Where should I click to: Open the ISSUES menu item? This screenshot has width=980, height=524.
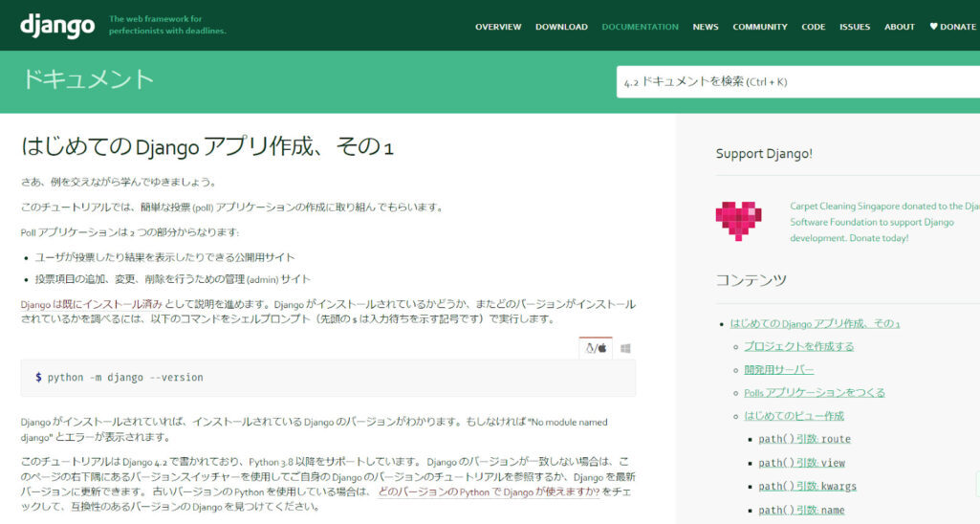(x=855, y=27)
